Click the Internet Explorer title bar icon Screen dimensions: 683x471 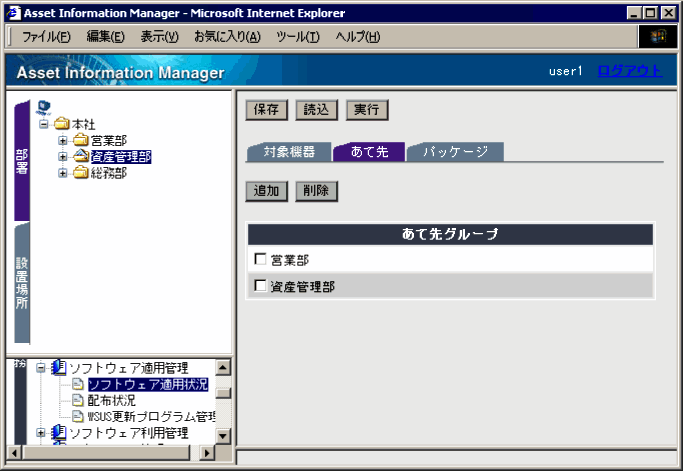coord(14,13)
